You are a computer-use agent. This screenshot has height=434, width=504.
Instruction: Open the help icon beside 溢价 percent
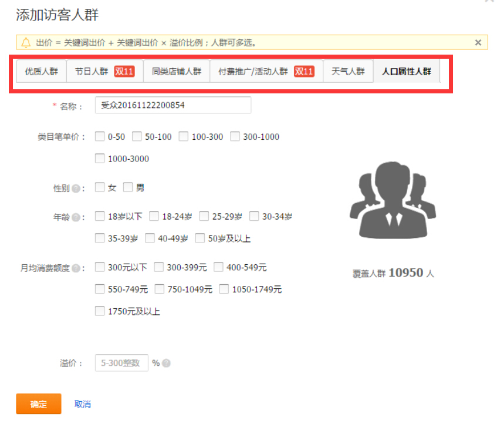coord(166,363)
